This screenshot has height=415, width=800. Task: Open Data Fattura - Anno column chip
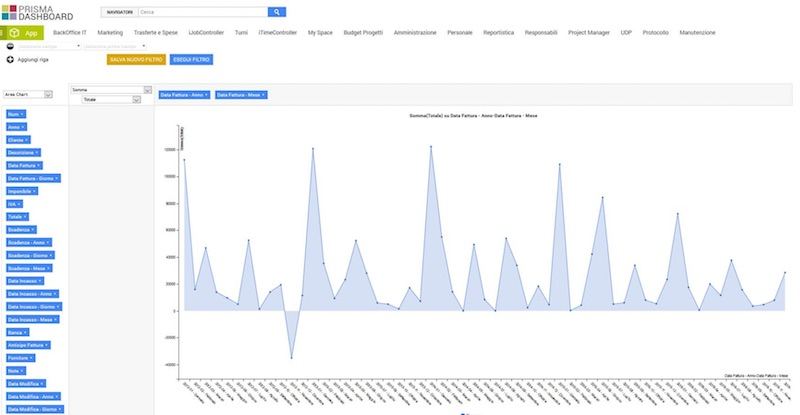point(184,95)
